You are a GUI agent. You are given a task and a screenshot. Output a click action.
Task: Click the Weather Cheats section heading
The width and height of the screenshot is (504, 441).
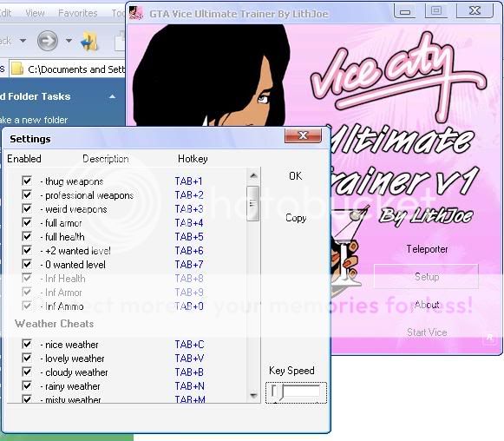click(54, 324)
